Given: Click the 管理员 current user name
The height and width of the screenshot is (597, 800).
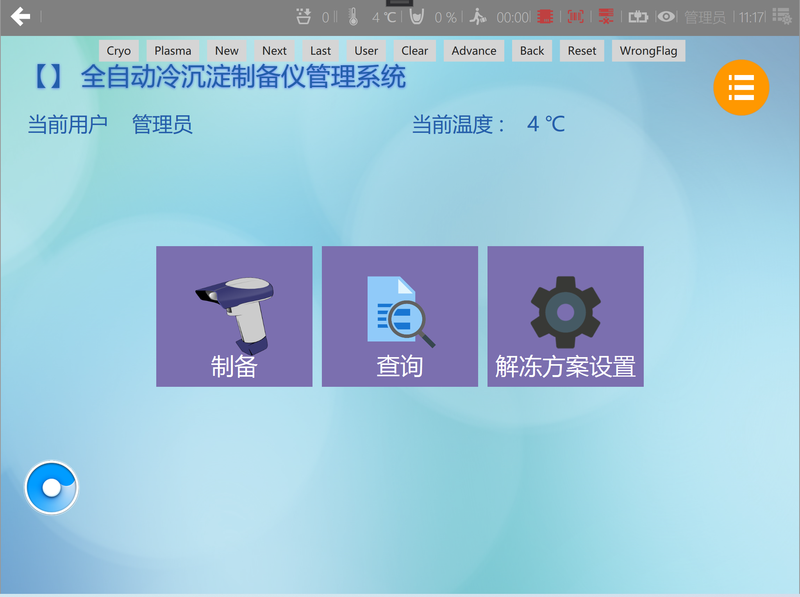Looking at the screenshot, I should click(162, 125).
